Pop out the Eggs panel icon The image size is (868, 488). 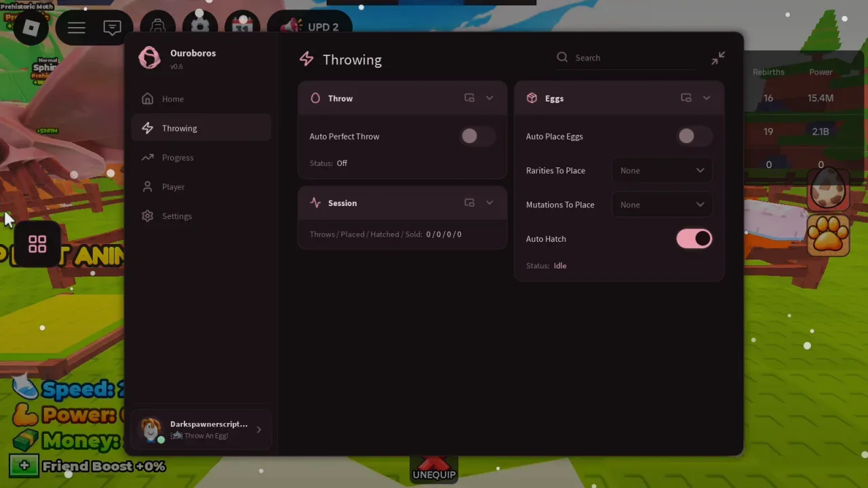point(686,98)
